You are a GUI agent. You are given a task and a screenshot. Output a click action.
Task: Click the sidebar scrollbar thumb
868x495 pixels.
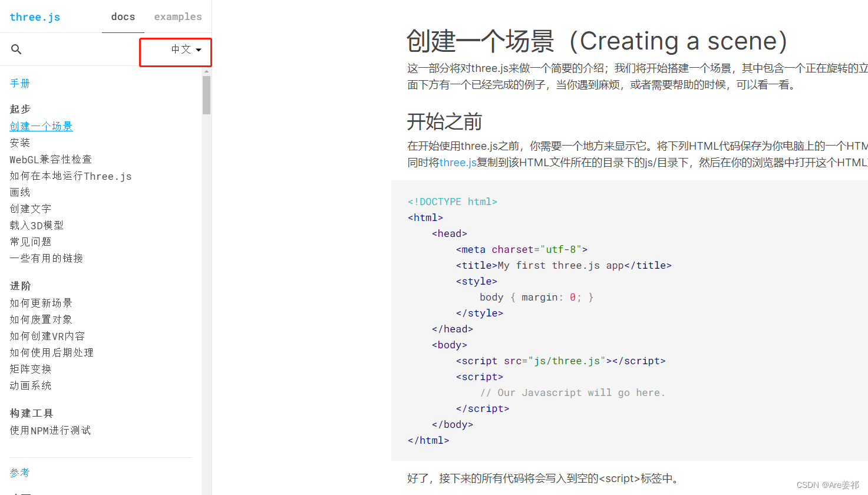(206, 94)
